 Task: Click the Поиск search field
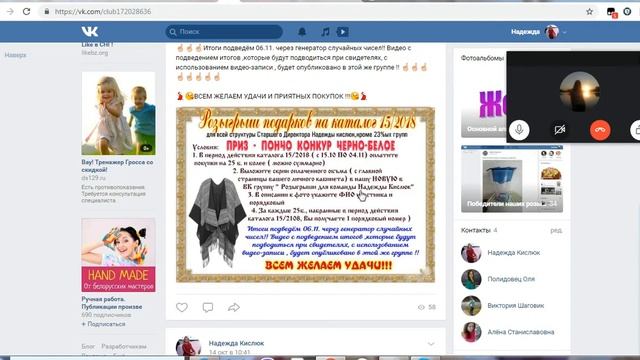224,31
